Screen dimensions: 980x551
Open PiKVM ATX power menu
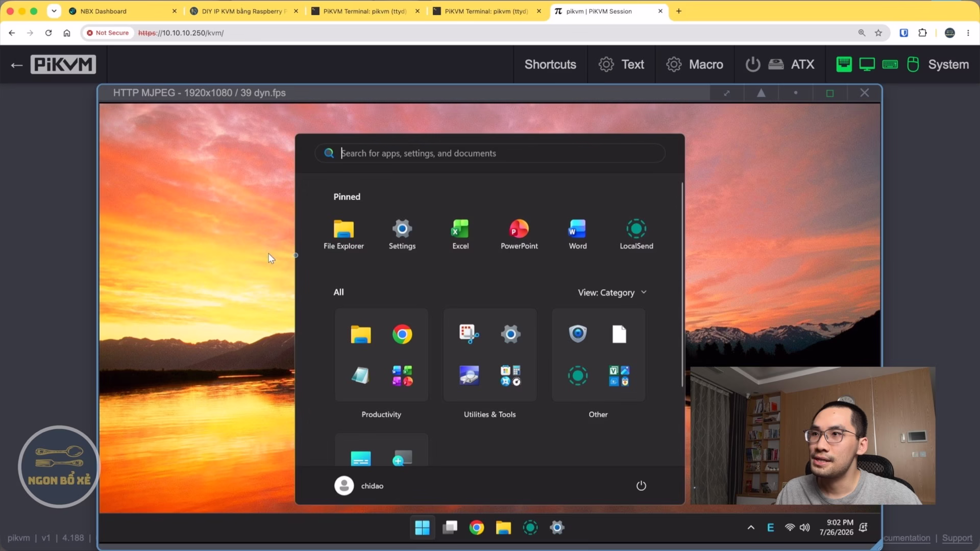[780, 64]
